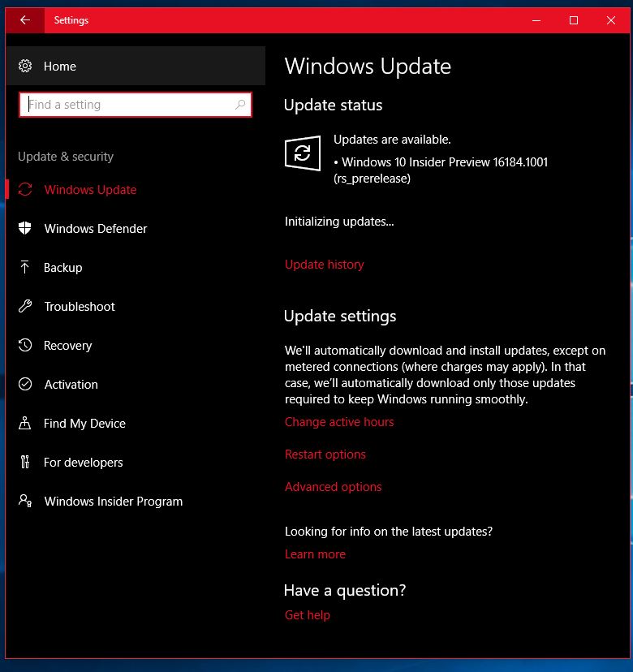Click the Learn more link
This screenshot has height=672, width=633.
coord(315,554)
